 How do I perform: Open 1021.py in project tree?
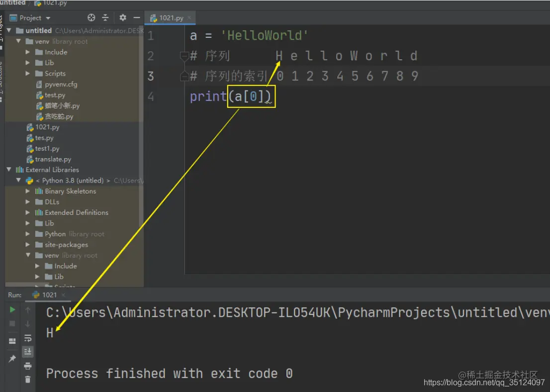coord(43,127)
